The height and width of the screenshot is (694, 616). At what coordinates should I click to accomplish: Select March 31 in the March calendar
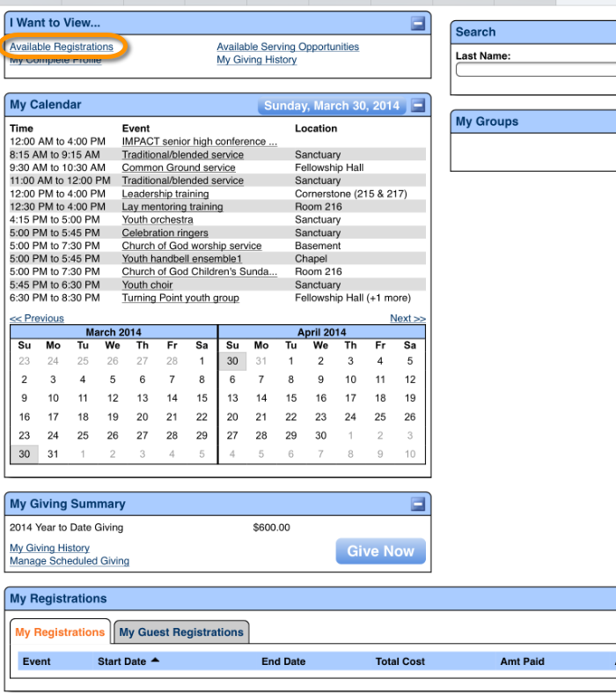(x=53, y=454)
